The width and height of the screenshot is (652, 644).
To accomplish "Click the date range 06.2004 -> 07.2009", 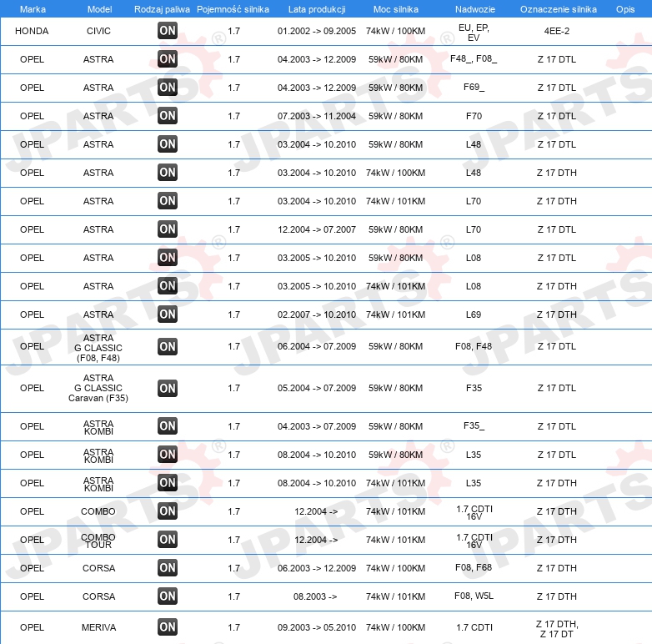I will [317, 346].
